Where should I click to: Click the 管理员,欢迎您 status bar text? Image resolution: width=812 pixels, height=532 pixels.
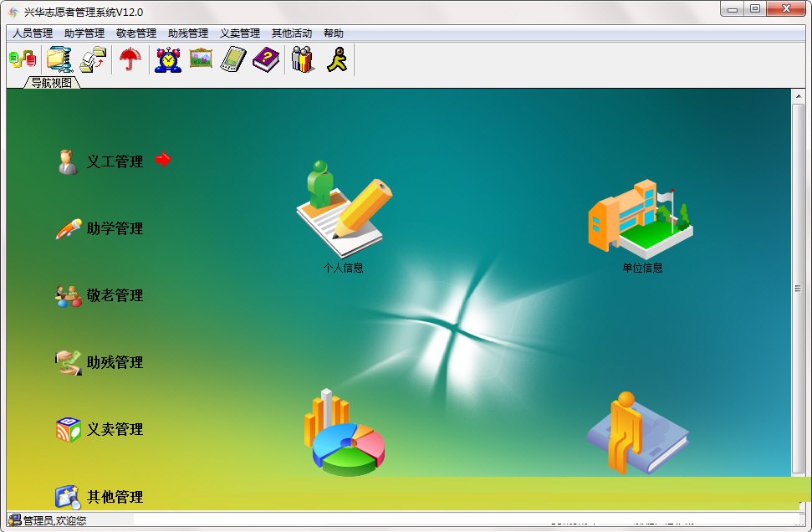coord(55,520)
